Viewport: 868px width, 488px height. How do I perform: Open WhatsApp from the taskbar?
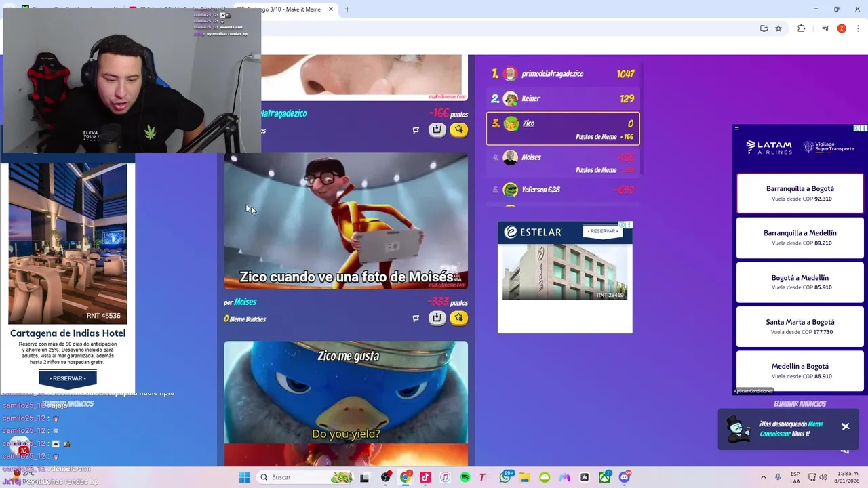[x=506, y=477]
